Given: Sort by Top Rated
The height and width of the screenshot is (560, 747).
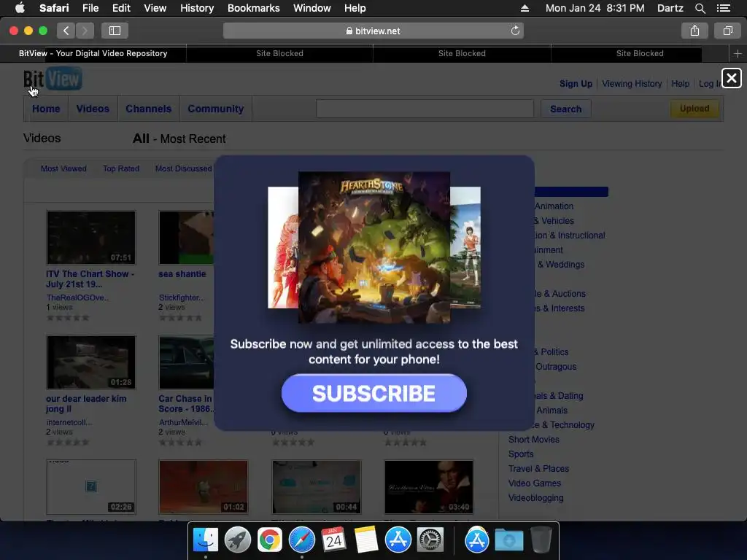Looking at the screenshot, I should click(121, 168).
